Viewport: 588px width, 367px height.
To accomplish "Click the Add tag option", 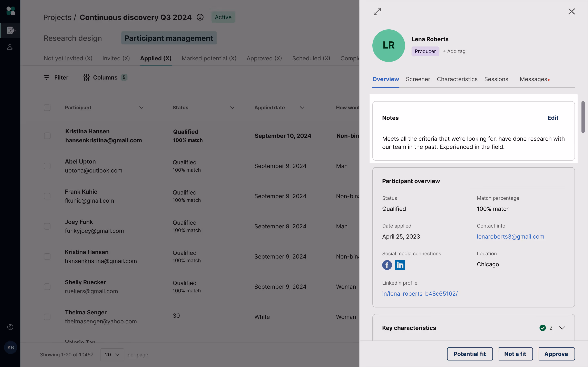I will pos(454,51).
